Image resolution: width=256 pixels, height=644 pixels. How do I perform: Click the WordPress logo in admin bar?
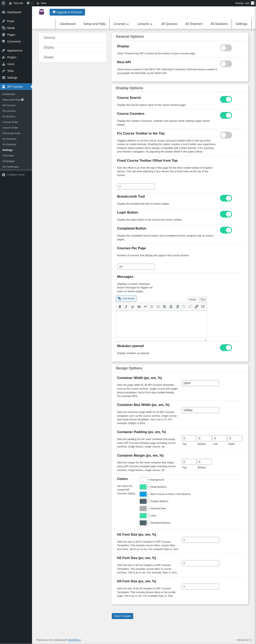[4, 3]
